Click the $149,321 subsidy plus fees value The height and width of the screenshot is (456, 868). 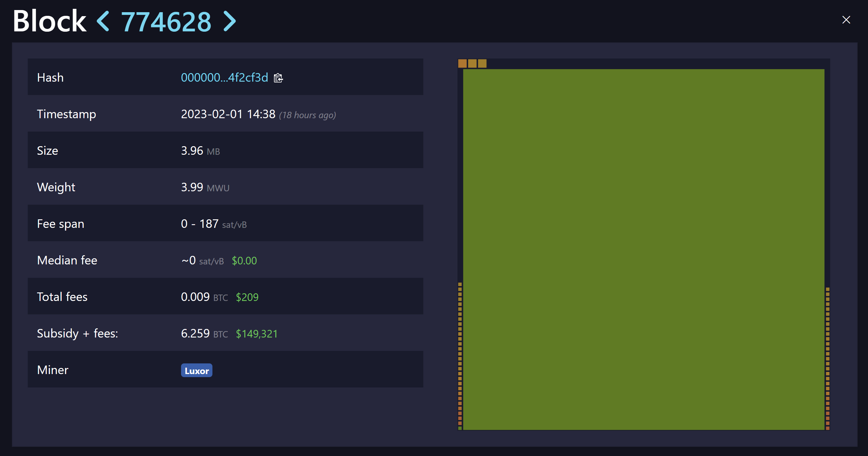256,334
